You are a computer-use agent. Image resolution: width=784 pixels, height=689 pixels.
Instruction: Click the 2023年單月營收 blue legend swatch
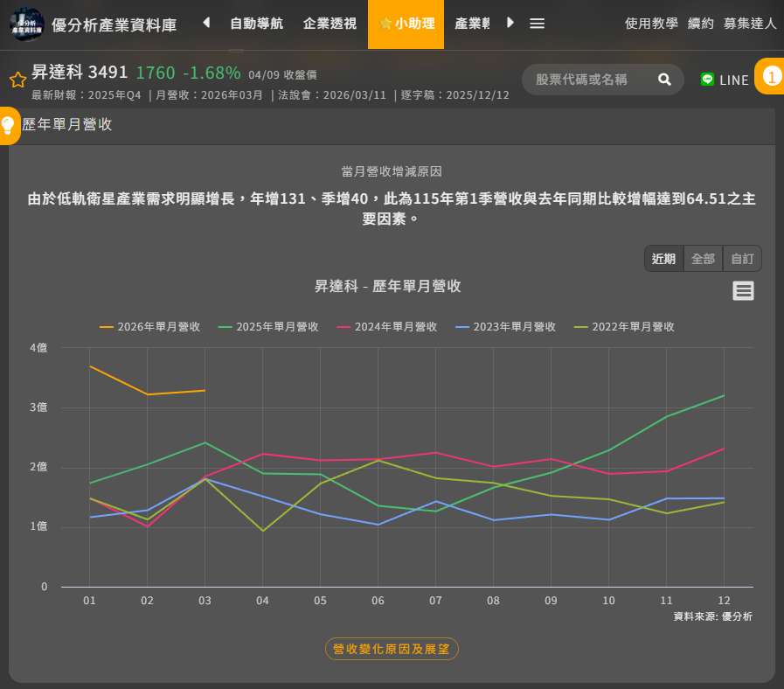pyautogui.click(x=462, y=327)
